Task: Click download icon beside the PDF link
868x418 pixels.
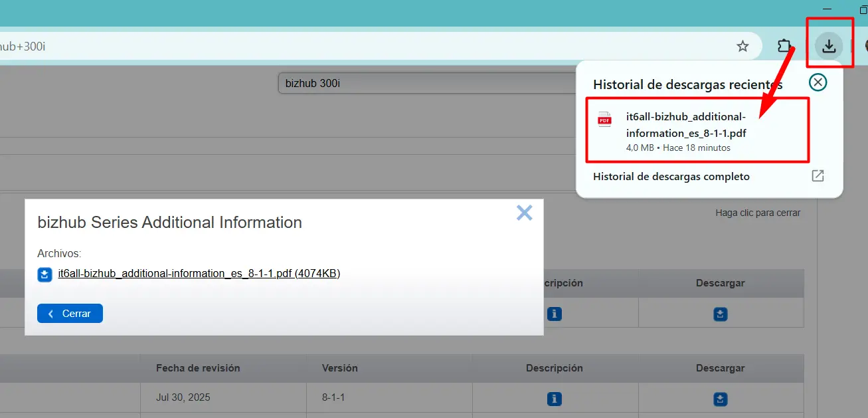Action: tap(44, 274)
